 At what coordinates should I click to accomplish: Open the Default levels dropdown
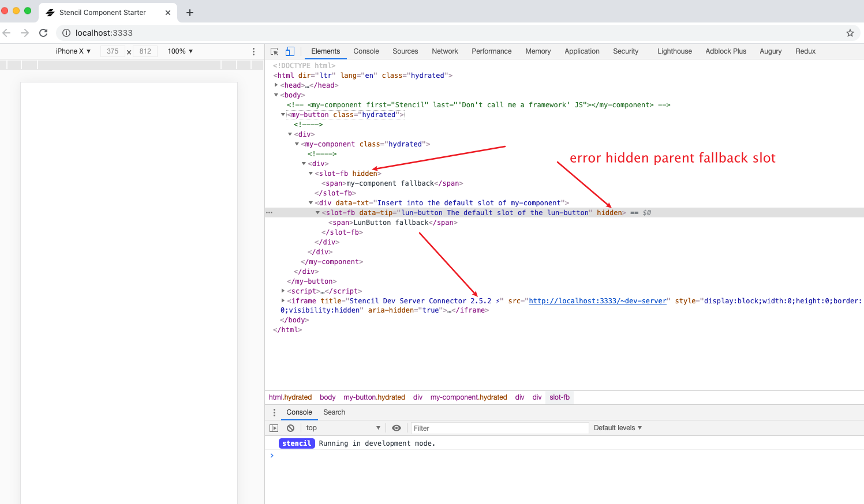click(x=617, y=427)
